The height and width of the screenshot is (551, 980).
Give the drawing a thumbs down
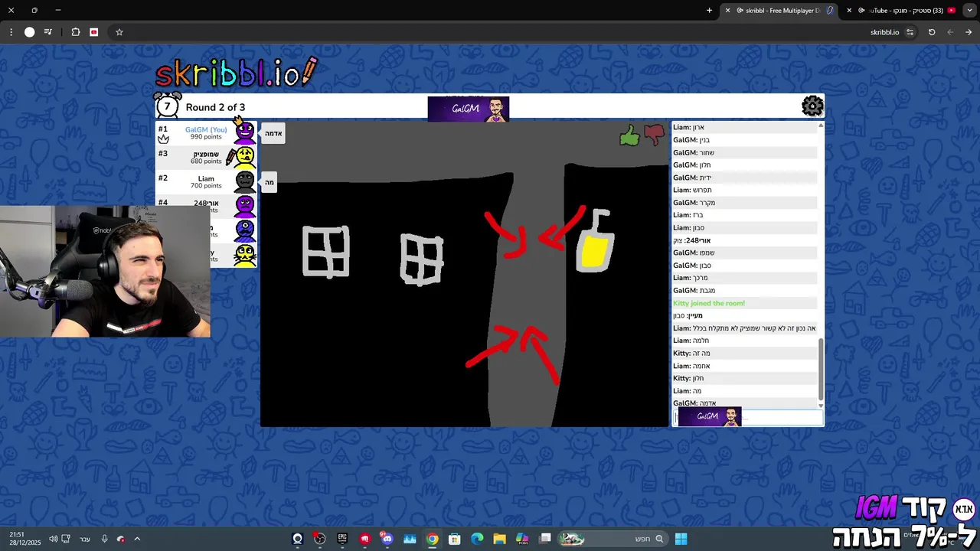654,135
